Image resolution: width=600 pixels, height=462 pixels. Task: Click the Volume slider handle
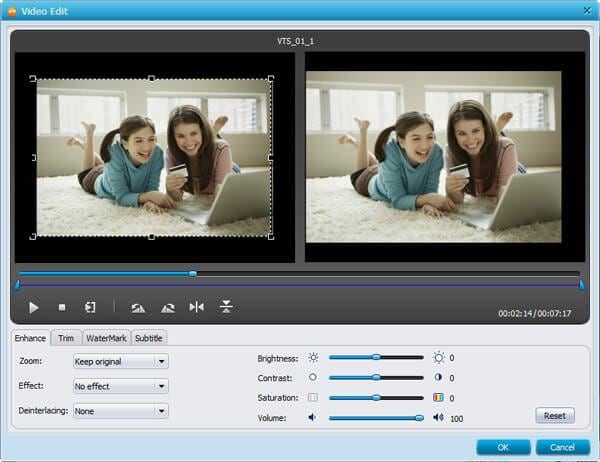(419, 418)
